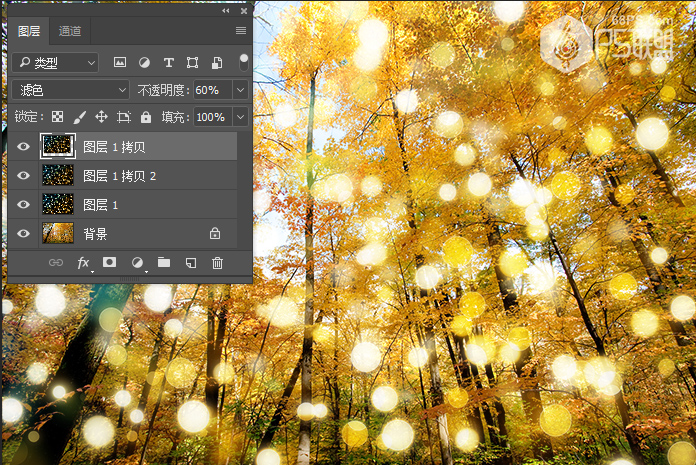Select layer name 图层 1 拷贝
Viewport: 696px width, 465px height.
click(x=114, y=147)
